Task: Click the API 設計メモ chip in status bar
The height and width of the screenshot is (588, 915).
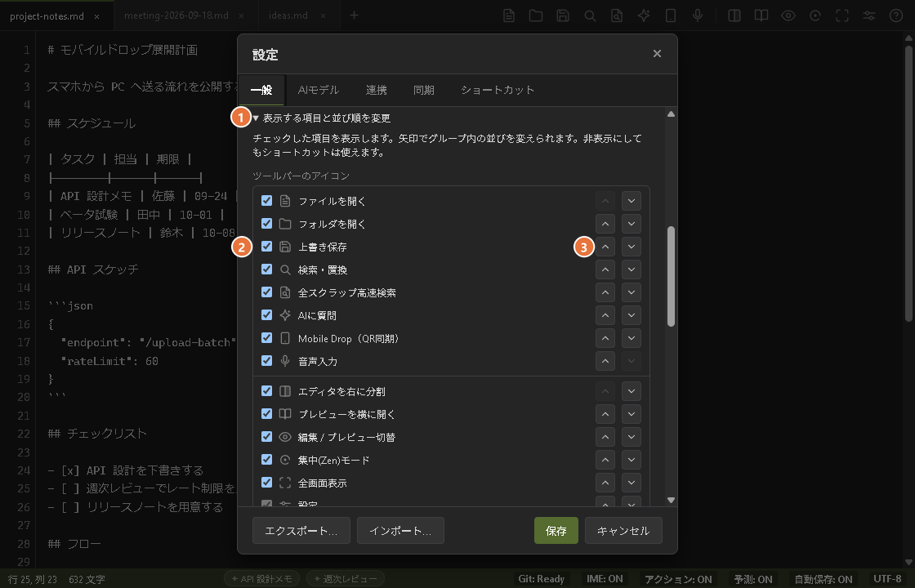Action: point(262,579)
